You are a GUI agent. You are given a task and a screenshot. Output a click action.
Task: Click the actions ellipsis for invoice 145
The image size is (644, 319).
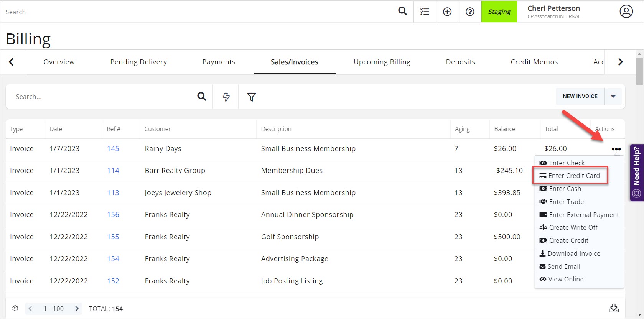(x=616, y=149)
